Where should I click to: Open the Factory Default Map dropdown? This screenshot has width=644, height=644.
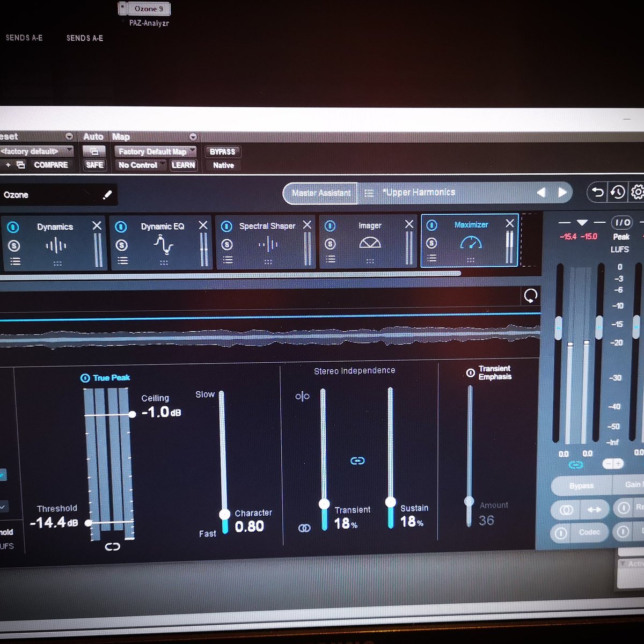[x=156, y=152]
